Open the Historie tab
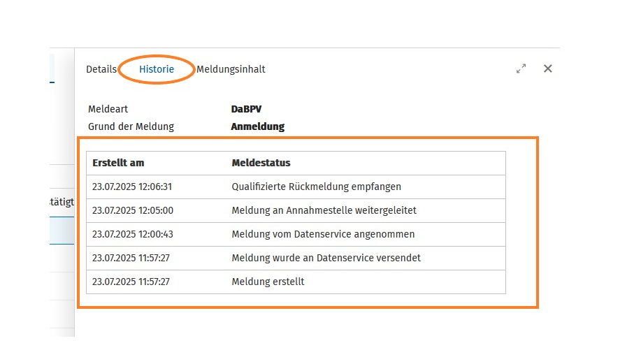Screen dimensions: 641x364 click(x=157, y=69)
